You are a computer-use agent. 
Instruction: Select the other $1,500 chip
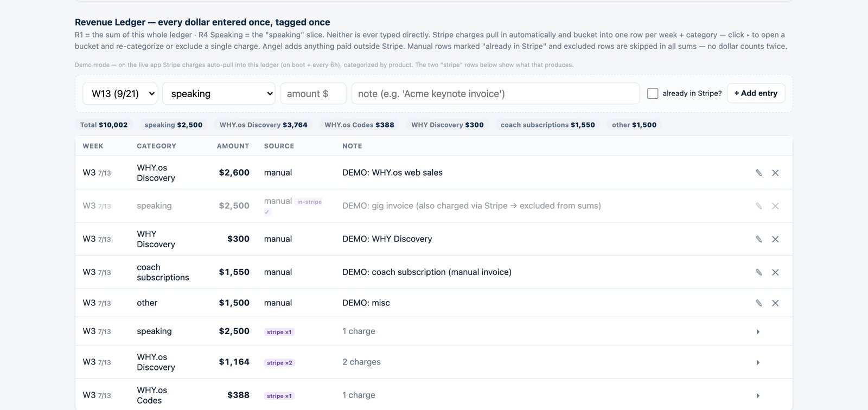(x=634, y=125)
